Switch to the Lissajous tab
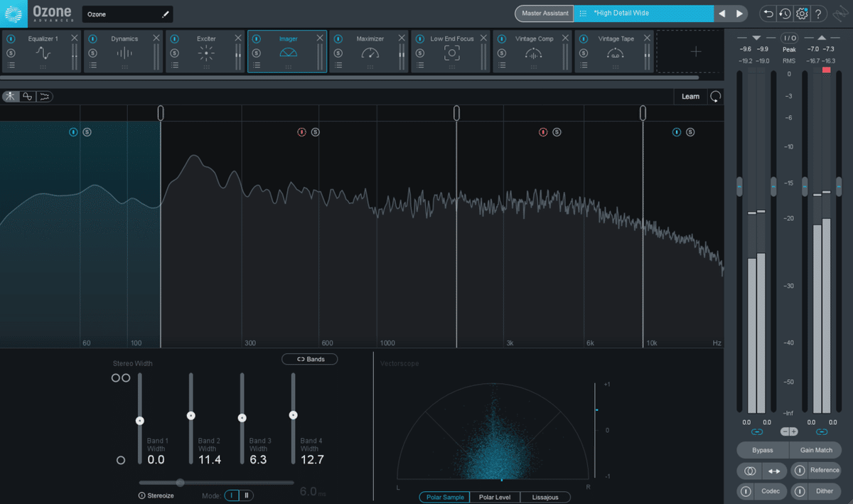The height and width of the screenshot is (504, 853). pyautogui.click(x=545, y=497)
